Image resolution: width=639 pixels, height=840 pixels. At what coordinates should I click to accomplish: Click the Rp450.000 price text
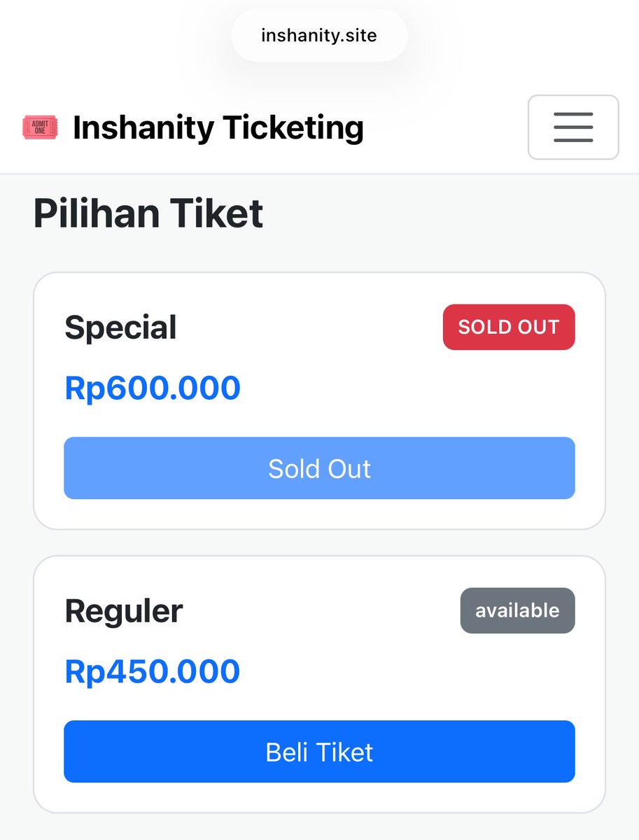click(153, 672)
